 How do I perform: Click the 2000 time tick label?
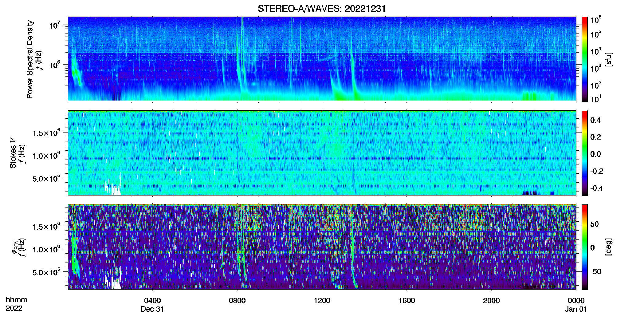[491, 301]
